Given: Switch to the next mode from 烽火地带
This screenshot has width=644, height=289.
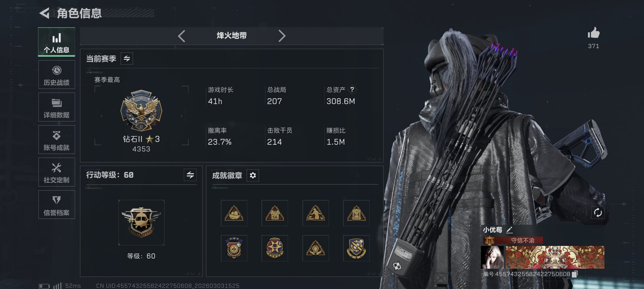Looking at the screenshot, I should pos(282,36).
